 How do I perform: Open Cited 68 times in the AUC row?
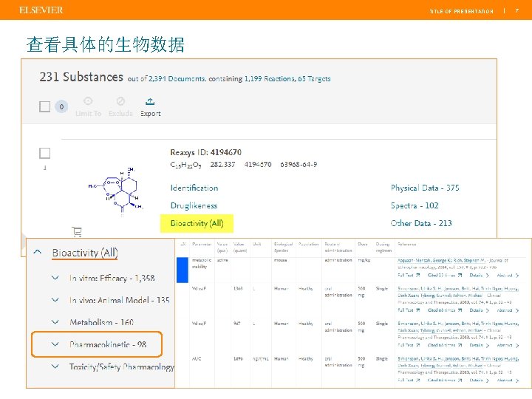[445, 381]
